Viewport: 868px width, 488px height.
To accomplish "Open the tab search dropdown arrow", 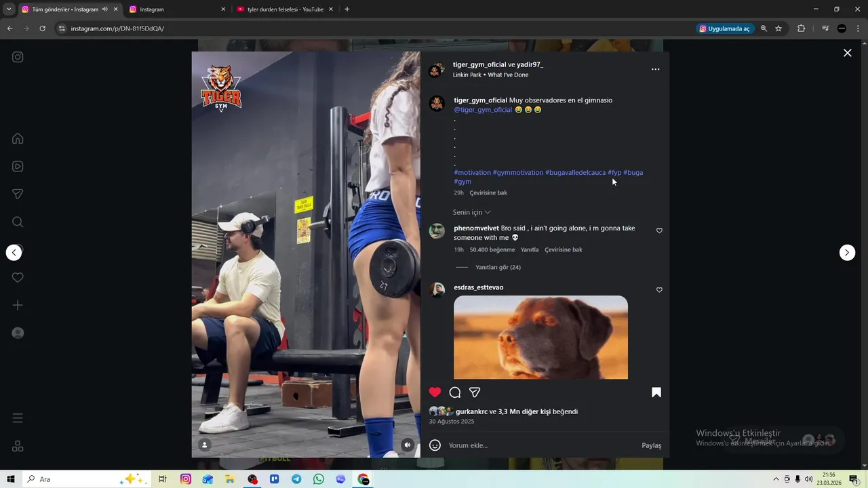I will coord(9,9).
